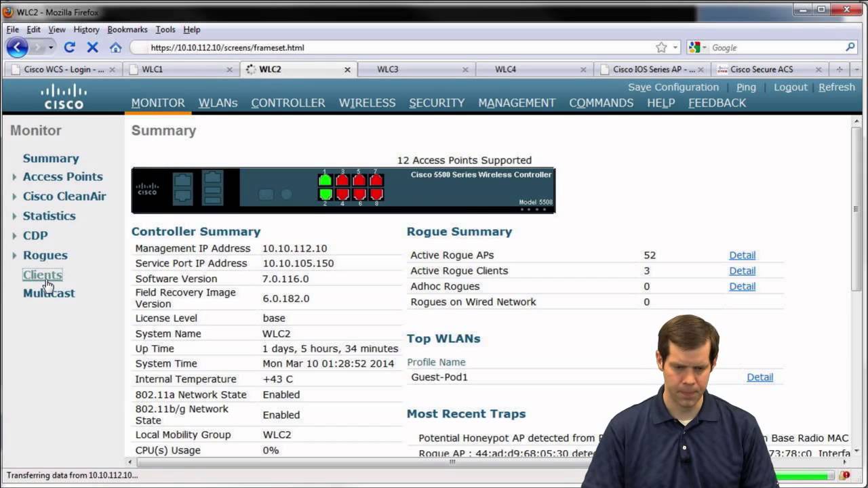Click Management IP Address value 10.10.112.10
Screen dimensions: 868x488
click(294, 249)
